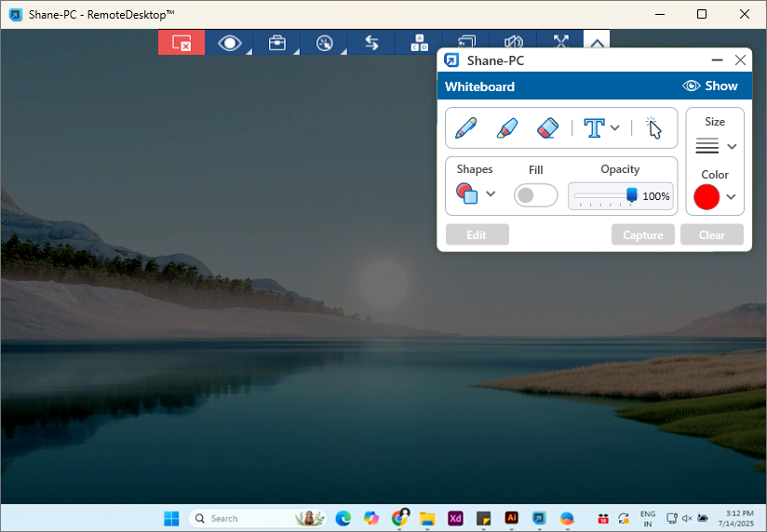This screenshot has width=767, height=532.
Task: Click the red Color swatch
Action: pyautogui.click(x=707, y=197)
